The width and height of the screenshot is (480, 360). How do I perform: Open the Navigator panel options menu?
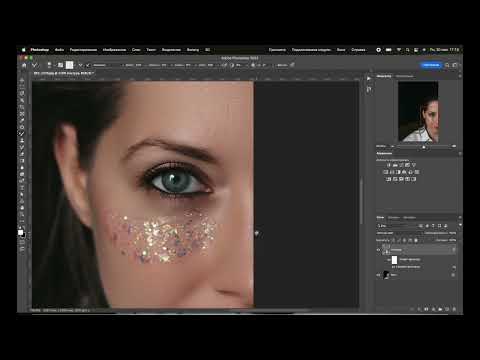[460, 76]
